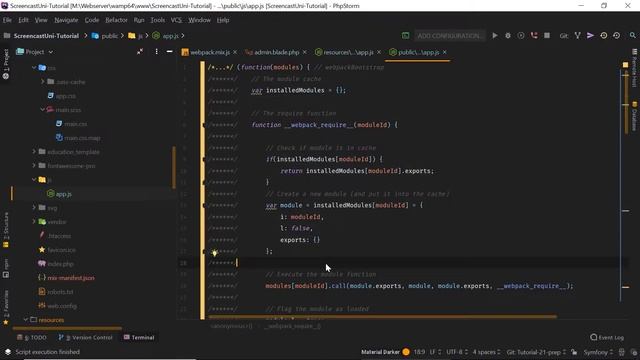
Task: Open Git history clock icon
Action: [x=604, y=36]
